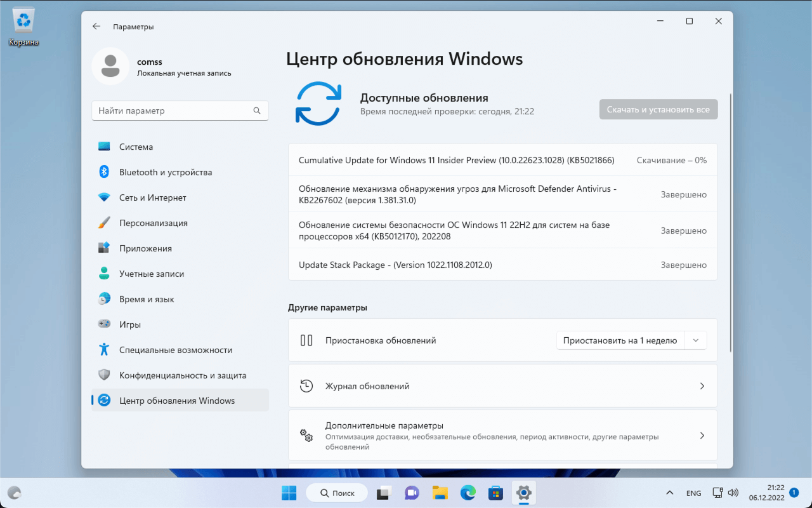This screenshot has height=508, width=812.
Task: Click the Система monitor icon
Action: pos(105,147)
